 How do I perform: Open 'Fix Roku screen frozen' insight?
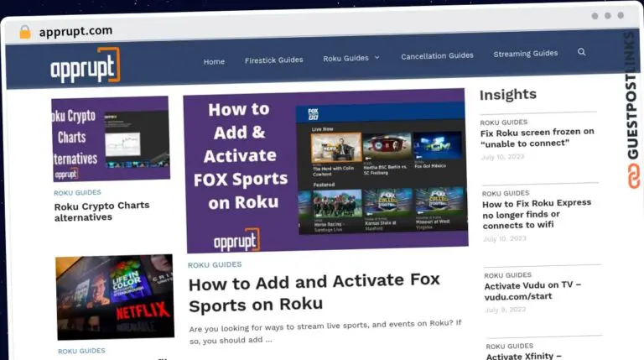pyautogui.click(x=537, y=137)
